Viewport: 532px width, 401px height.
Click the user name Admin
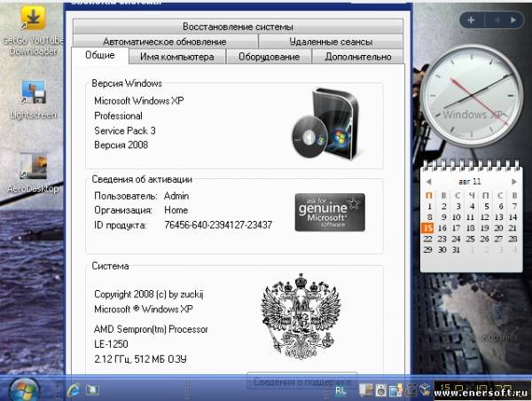pyautogui.click(x=176, y=196)
